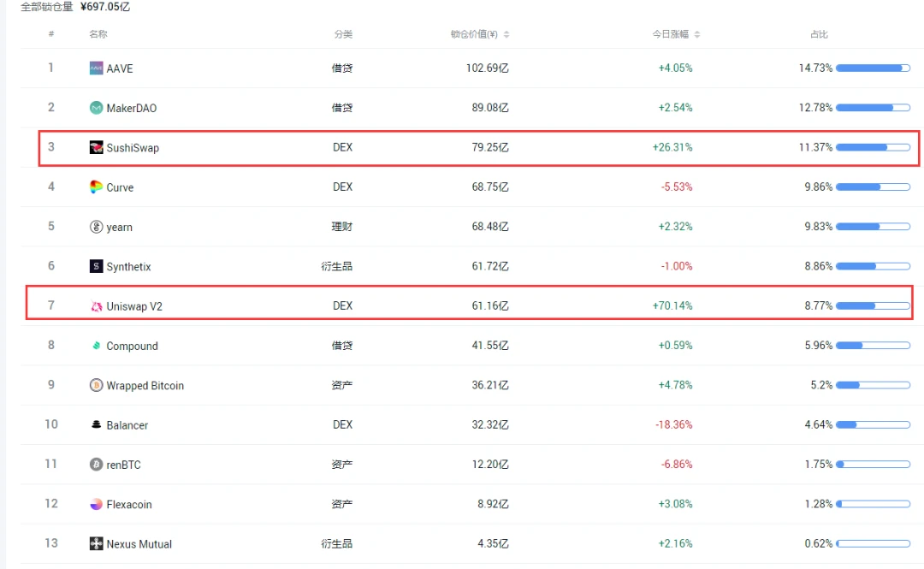This screenshot has width=924, height=569.
Task: Select Uniswap V2 change +70.14%
Action: click(x=672, y=305)
